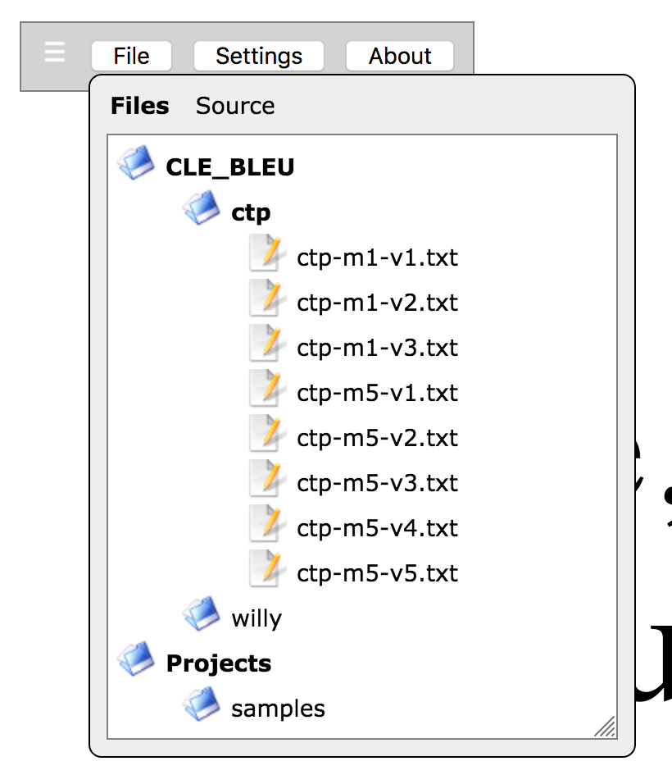Click the CLE_BLEU folder icon
672x784 pixels.
click(136, 162)
